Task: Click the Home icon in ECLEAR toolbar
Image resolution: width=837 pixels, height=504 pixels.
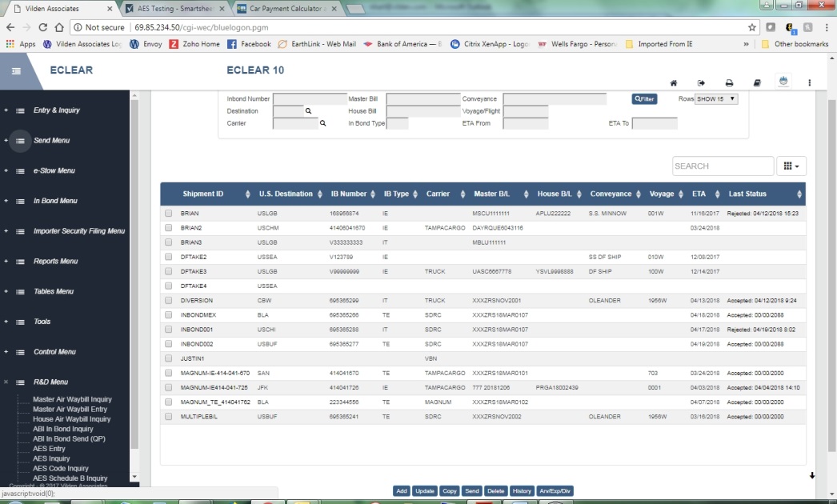Action: (x=674, y=82)
